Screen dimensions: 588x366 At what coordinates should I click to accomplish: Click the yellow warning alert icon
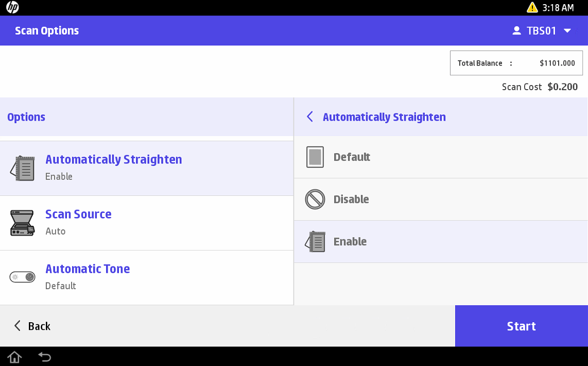tap(532, 8)
